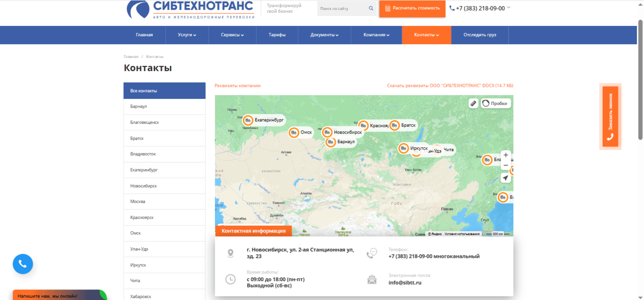Viewport: 644px width, 300px height.
Task: Expand the Документы menu
Action: point(324,35)
